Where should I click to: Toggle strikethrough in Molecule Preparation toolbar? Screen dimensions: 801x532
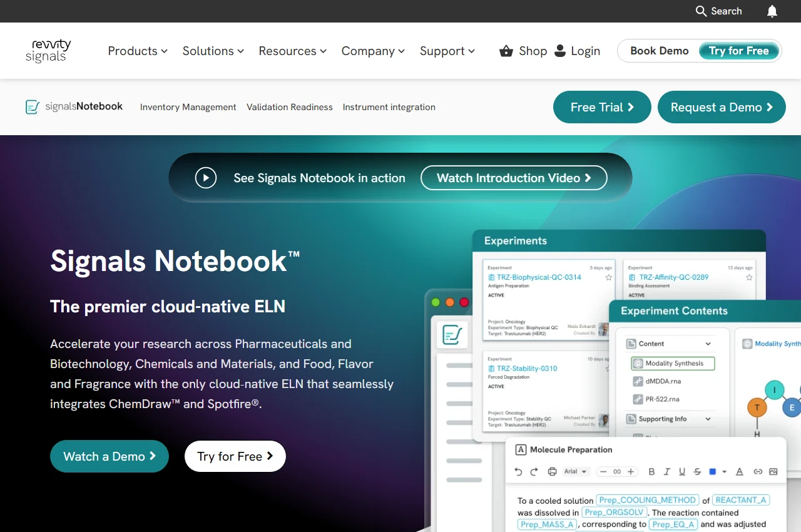point(697,472)
